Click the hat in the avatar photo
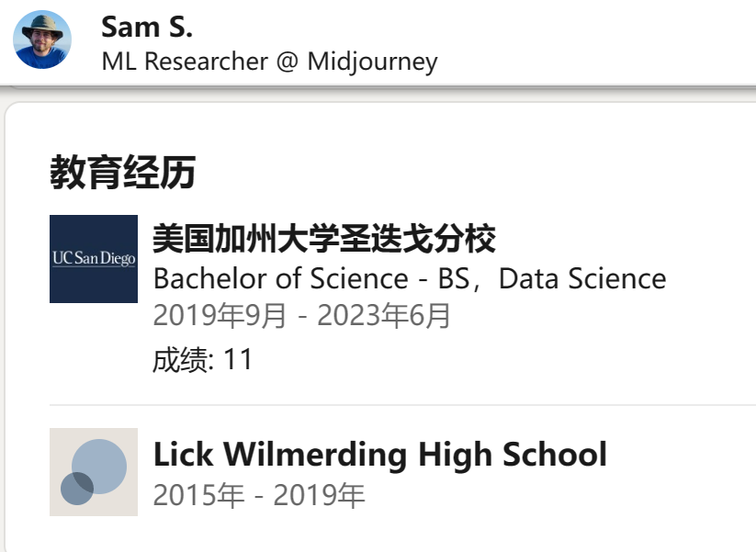Viewport: 756px width, 552px height. pyautogui.click(x=42, y=28)
